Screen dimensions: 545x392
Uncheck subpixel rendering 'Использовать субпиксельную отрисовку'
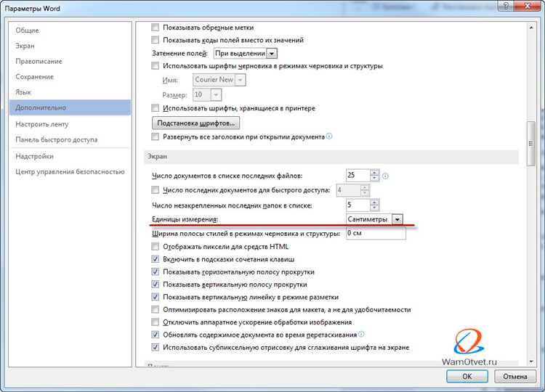pyautogui.click(x=155, y=347)
